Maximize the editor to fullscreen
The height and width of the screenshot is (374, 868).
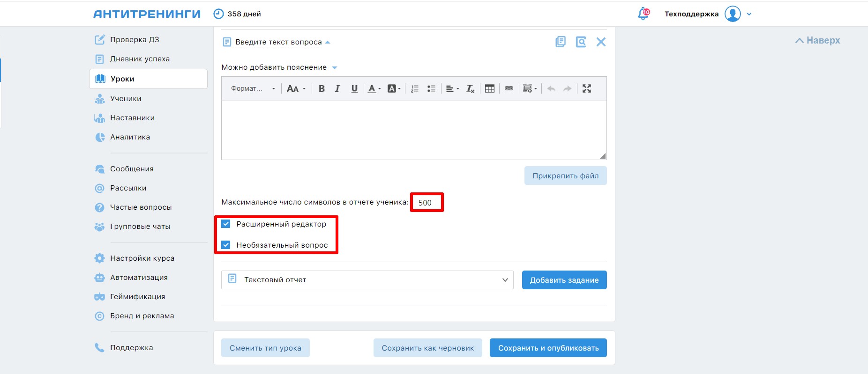click(586, 88)
